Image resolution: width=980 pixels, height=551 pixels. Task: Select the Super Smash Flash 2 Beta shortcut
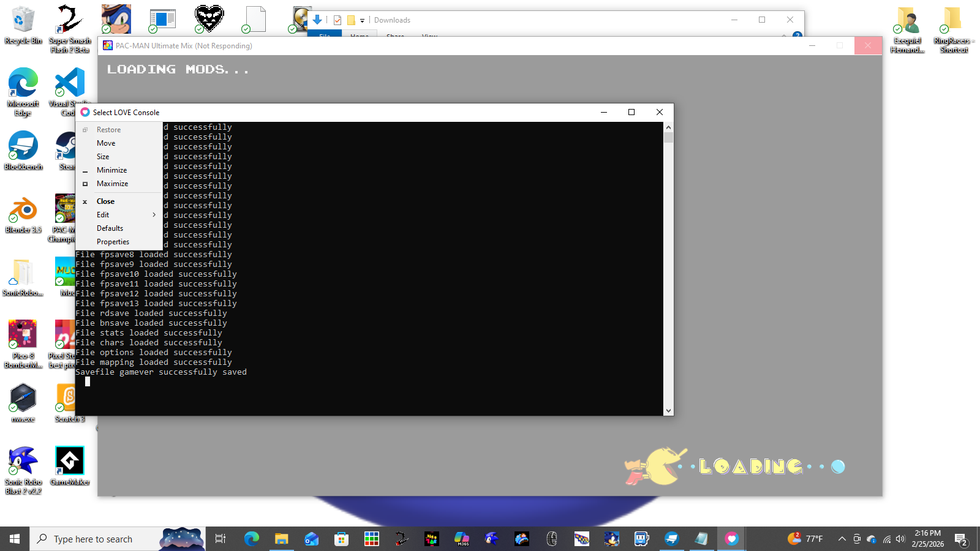(70, 28)
